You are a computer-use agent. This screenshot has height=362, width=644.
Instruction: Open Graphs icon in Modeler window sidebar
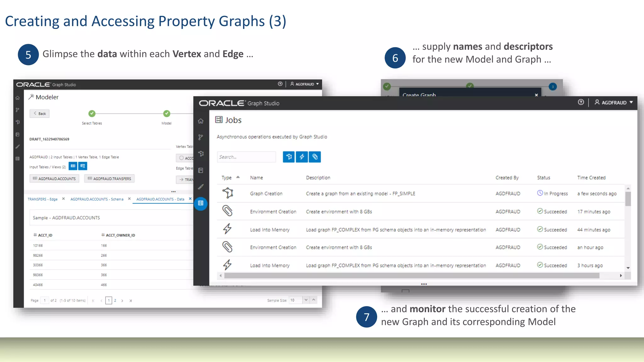click(18, 122)
